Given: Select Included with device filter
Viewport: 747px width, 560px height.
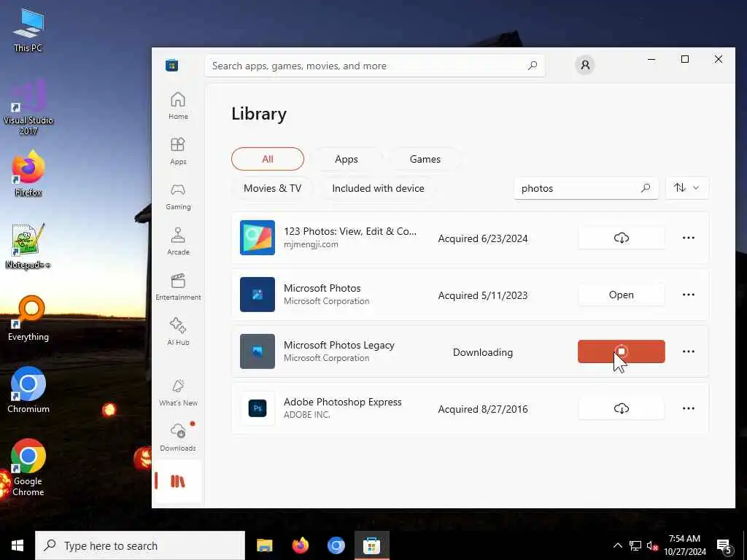Looking at the screenshot, I should click(379, 188).
